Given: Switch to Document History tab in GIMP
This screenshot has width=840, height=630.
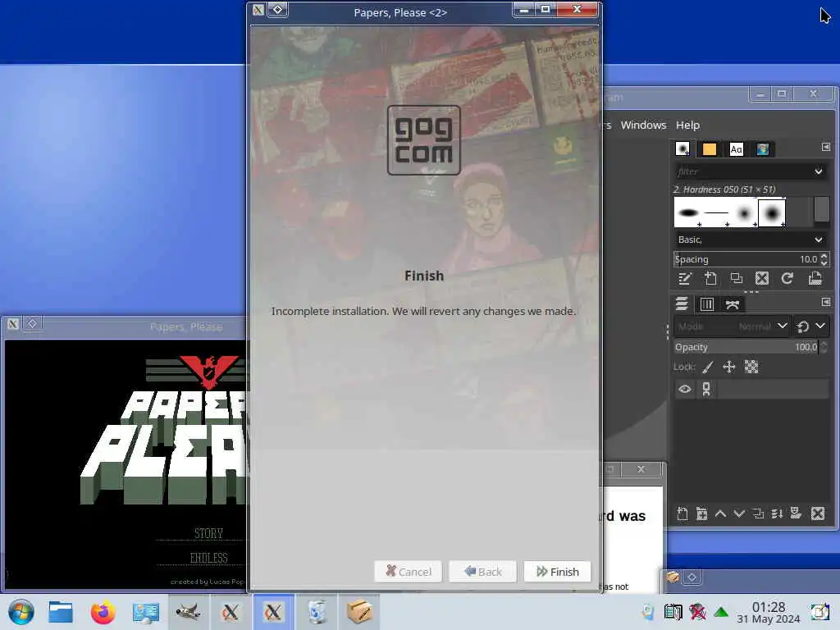Looking at the screenshot, I should pyautogui.click(x=763, y=149).
